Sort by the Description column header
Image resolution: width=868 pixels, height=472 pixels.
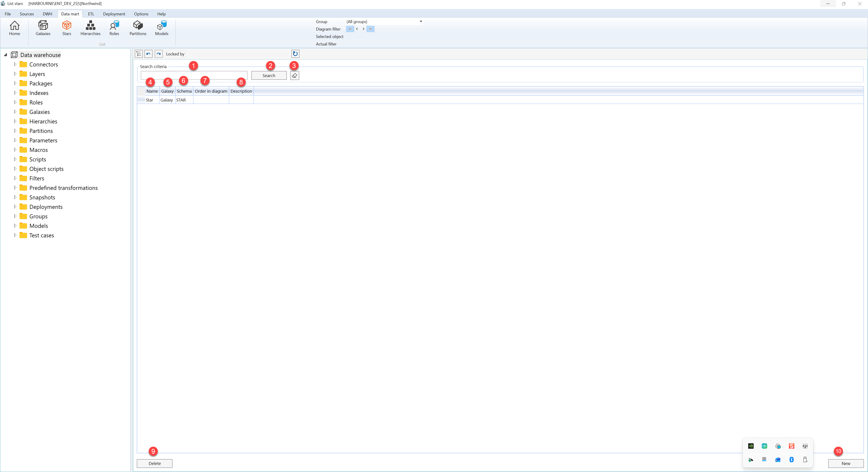coord(241,91)
